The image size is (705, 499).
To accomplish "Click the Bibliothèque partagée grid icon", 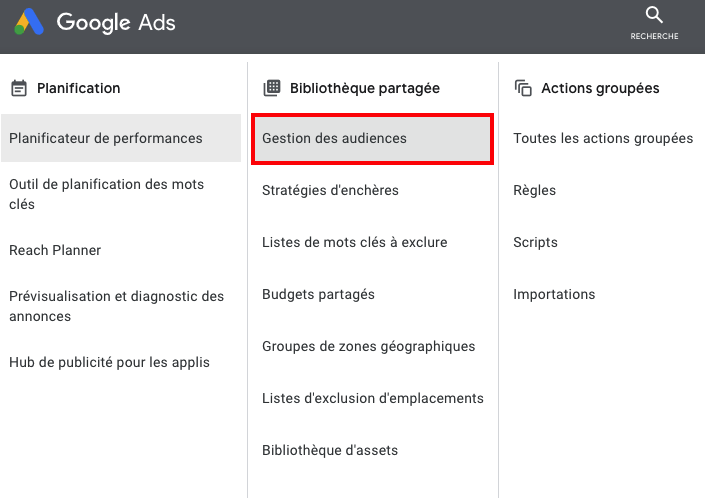I will coord(271,88).
